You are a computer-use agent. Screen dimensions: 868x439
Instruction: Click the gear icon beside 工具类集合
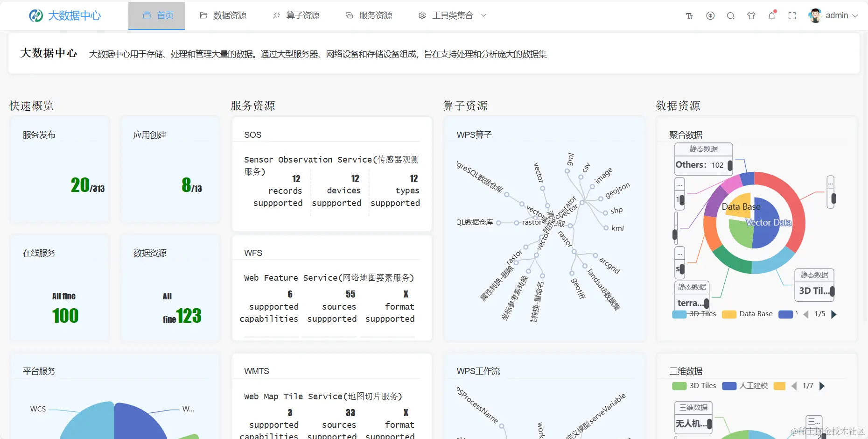point(422,15)
